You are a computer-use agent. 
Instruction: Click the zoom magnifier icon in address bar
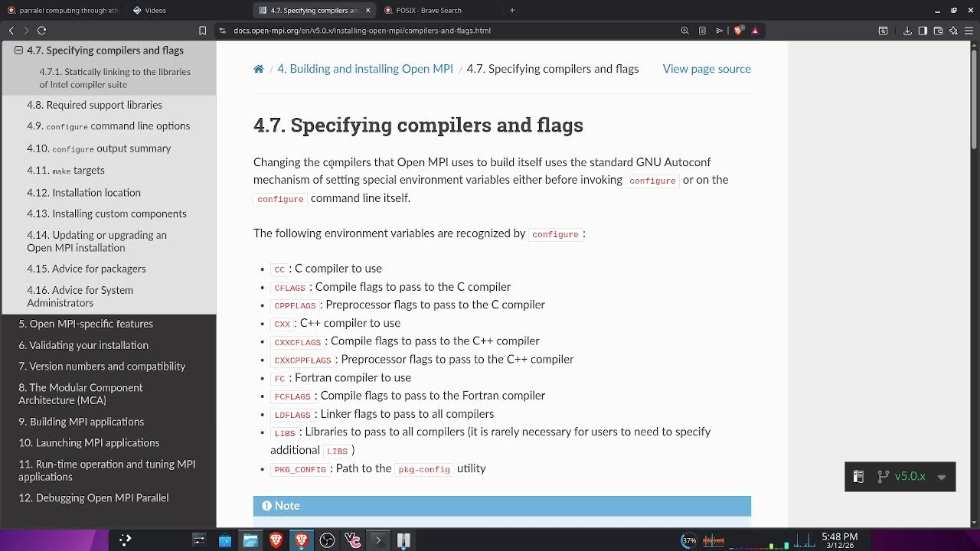684,31
